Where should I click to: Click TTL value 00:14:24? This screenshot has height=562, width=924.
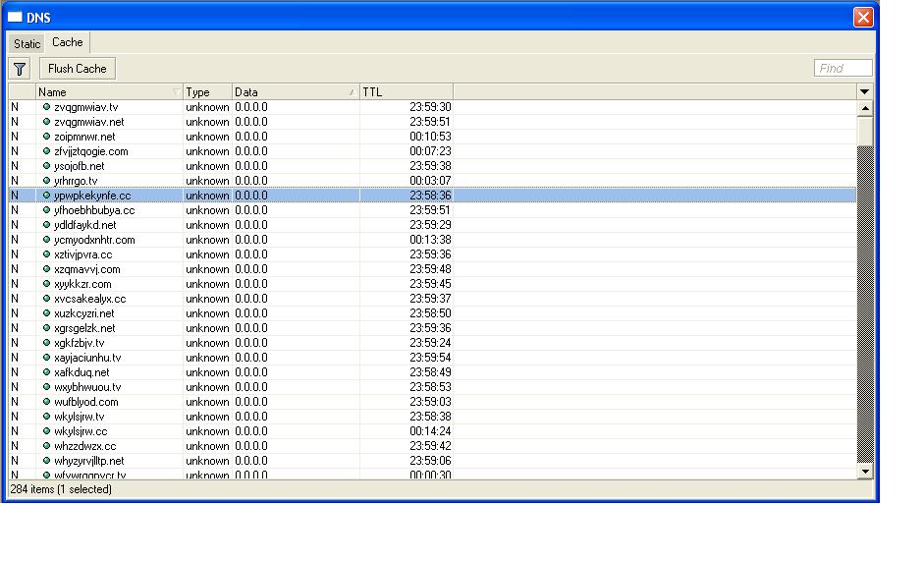[430, 431]
